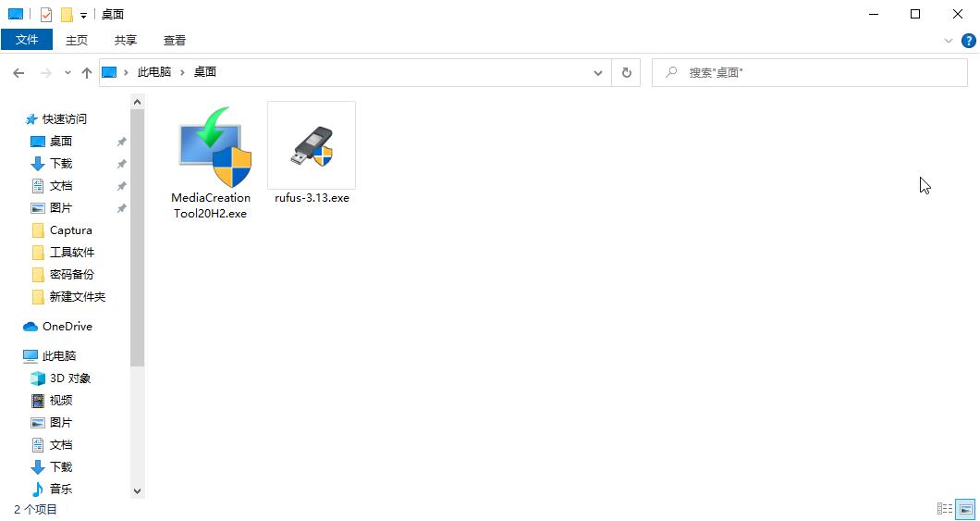Select the MediaCreationTool20H2.exe file icon

click(211, 148)
